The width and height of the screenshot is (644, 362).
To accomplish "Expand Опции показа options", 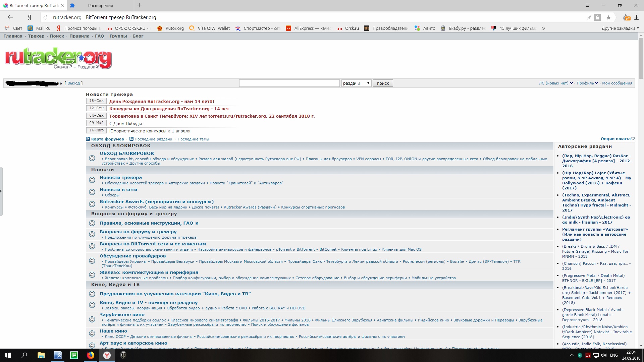I will pyautogui.click(x=618, y=139).
